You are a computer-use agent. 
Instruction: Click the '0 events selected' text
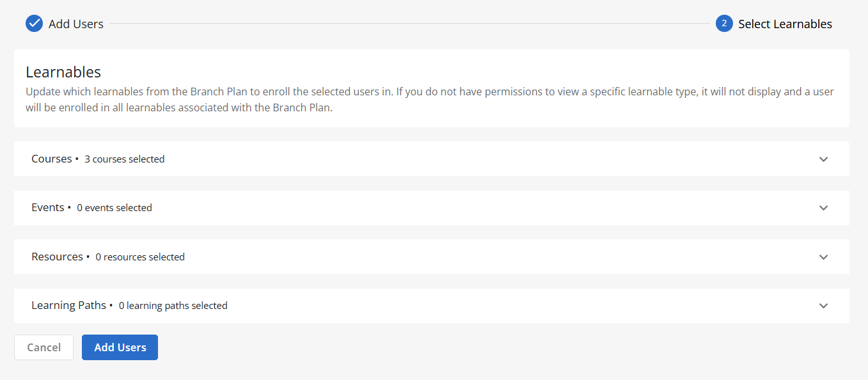[x=114, y=208]
